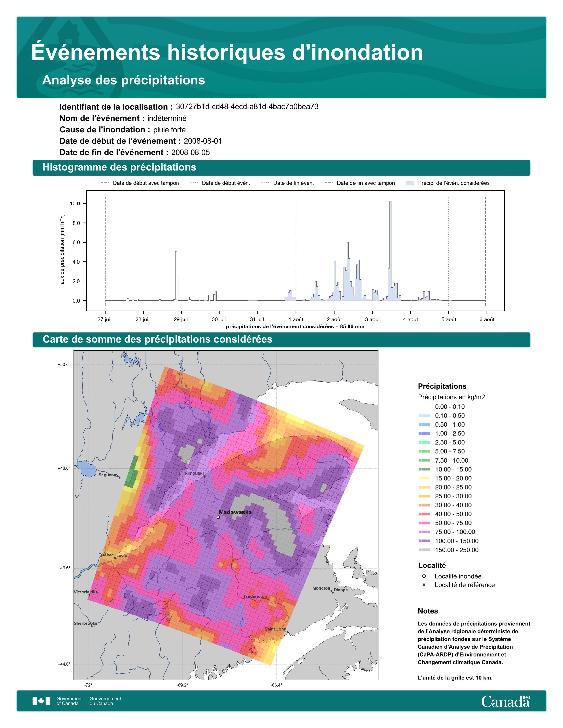
Task: Click the 1.00 - 2.50 legend swatch
Action: click(424, 434)
